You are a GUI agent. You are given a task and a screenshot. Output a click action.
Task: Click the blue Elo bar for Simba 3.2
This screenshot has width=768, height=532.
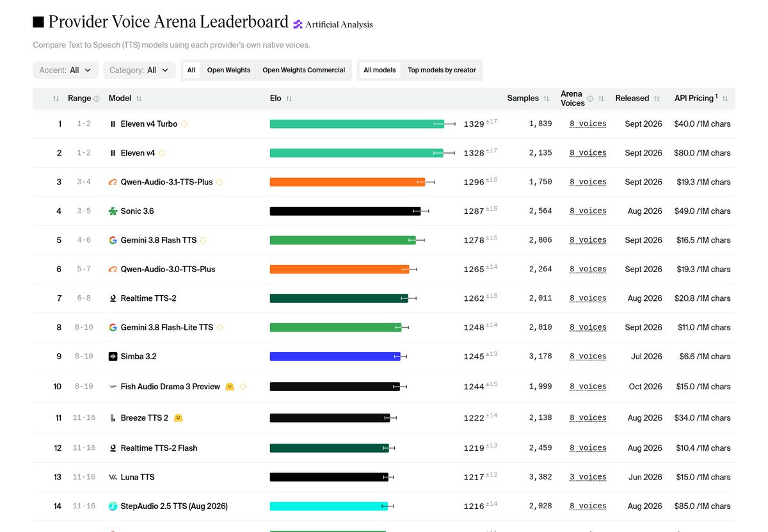(x=335, y=357)
